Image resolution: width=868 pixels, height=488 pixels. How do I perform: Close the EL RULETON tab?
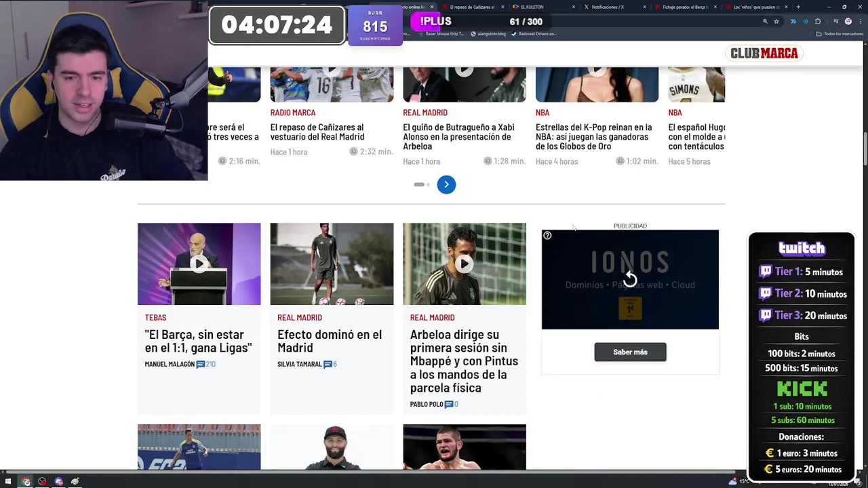point(574,7)
